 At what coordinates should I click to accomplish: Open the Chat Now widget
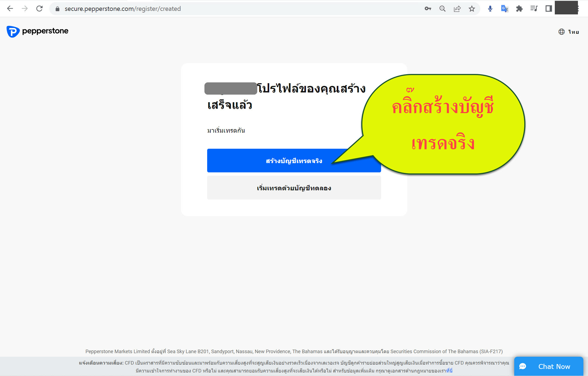[549, 366]
